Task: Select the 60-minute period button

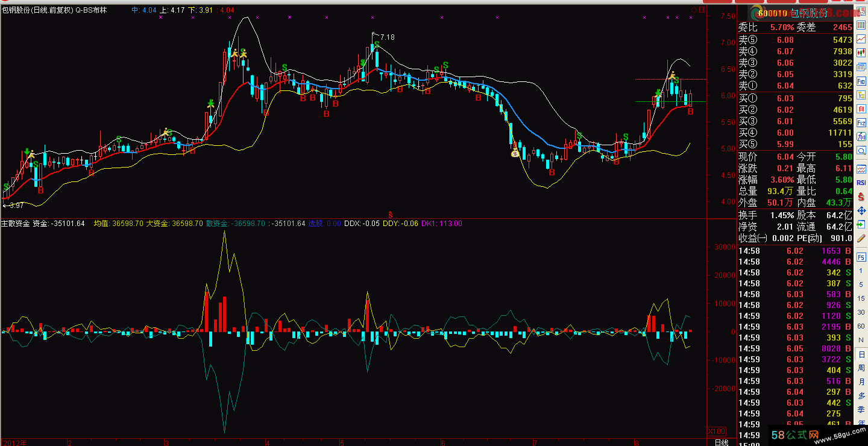Action: click(861, 326)
